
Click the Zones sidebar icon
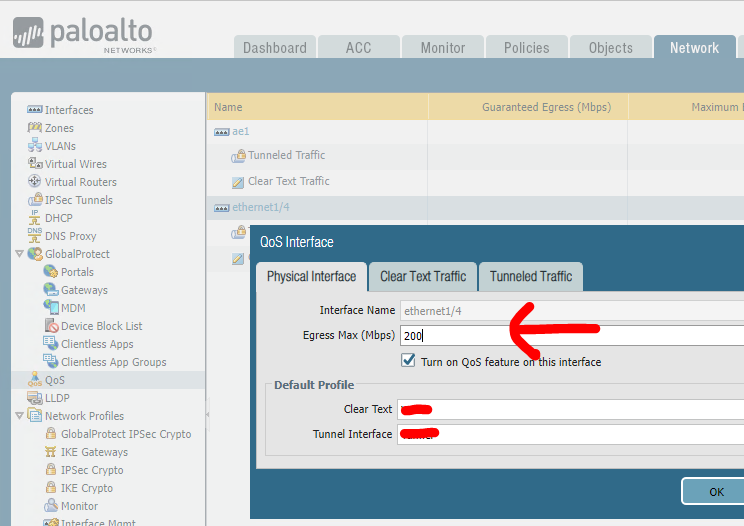point(35,128)
